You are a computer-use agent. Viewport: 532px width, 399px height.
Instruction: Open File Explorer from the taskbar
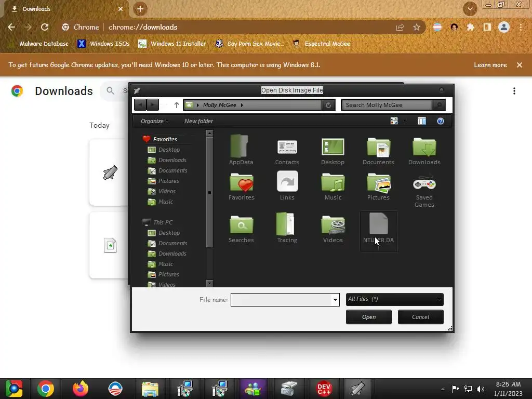click(150, 389)
